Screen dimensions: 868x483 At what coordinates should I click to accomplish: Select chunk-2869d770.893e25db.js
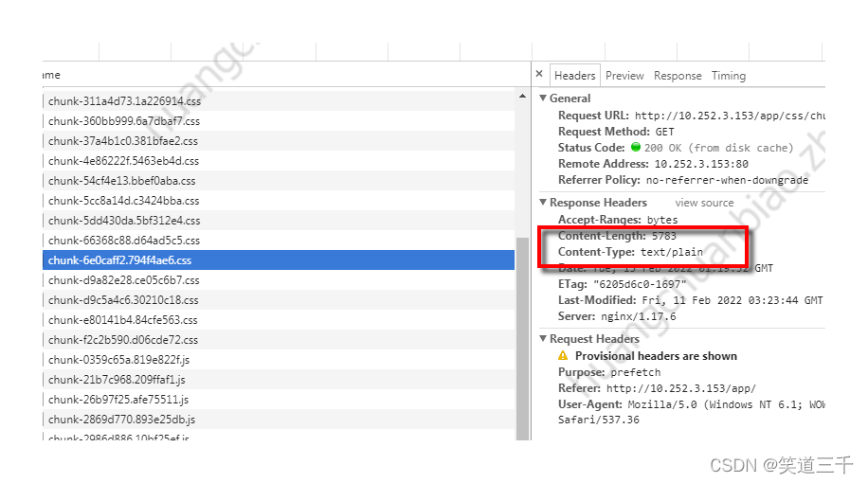coord(279,420)
